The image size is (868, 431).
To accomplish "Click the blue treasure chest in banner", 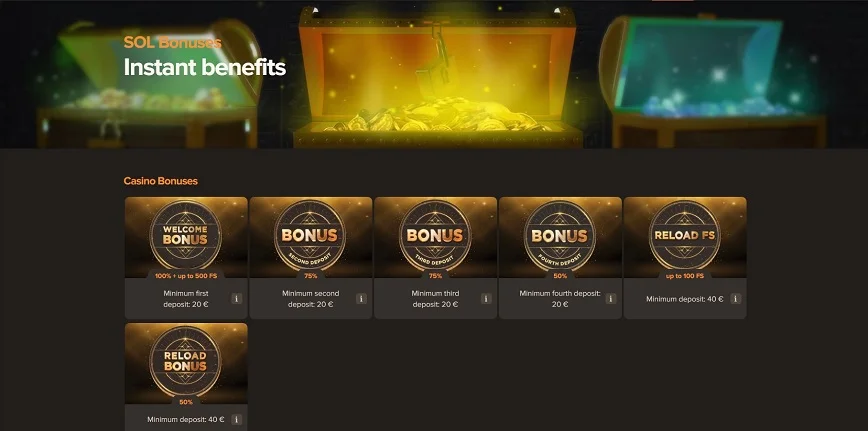I will pos(714,82).
